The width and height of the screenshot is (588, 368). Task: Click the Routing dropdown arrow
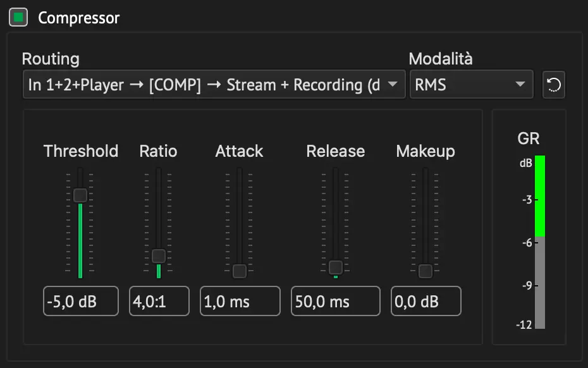392,84
